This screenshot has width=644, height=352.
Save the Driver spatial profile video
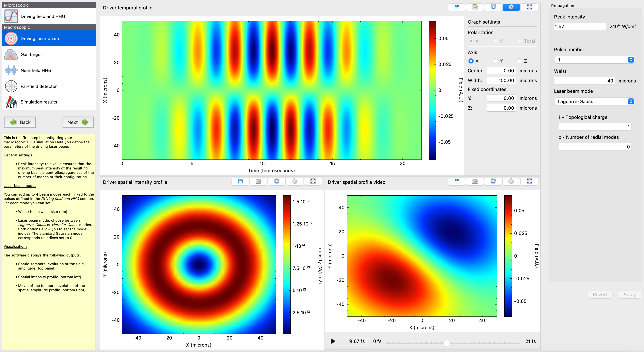point(457,182)
